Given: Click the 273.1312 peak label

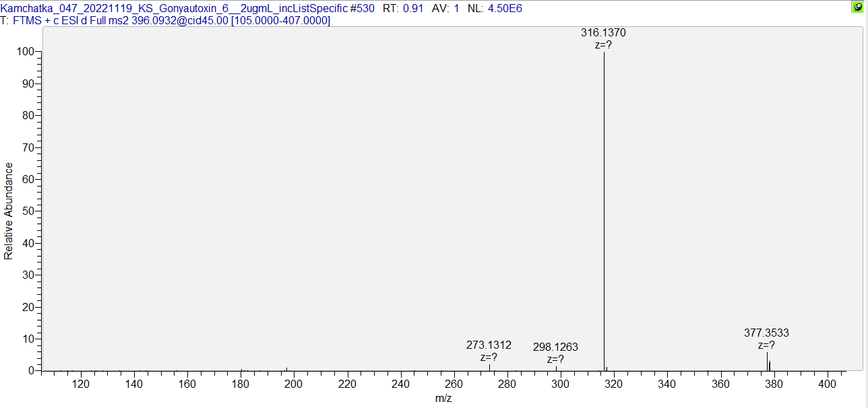Looking at the screenshot, I should point(489,345).
